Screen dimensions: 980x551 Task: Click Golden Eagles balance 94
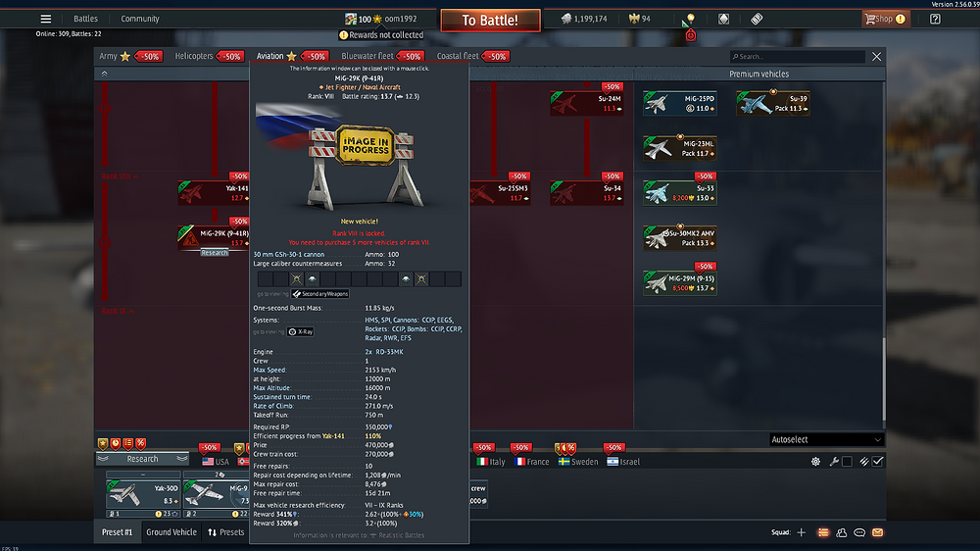[639, 19]
